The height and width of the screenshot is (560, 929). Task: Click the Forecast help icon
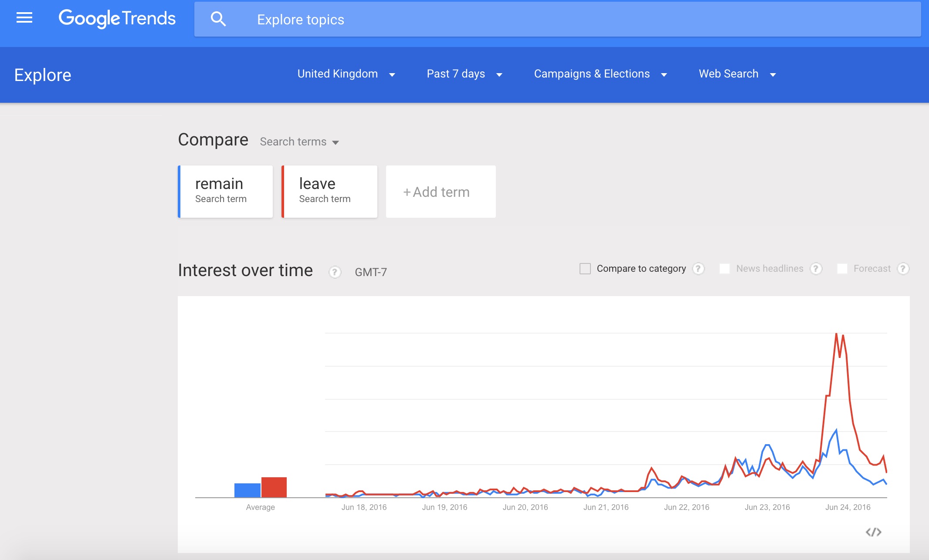(903, 269)
